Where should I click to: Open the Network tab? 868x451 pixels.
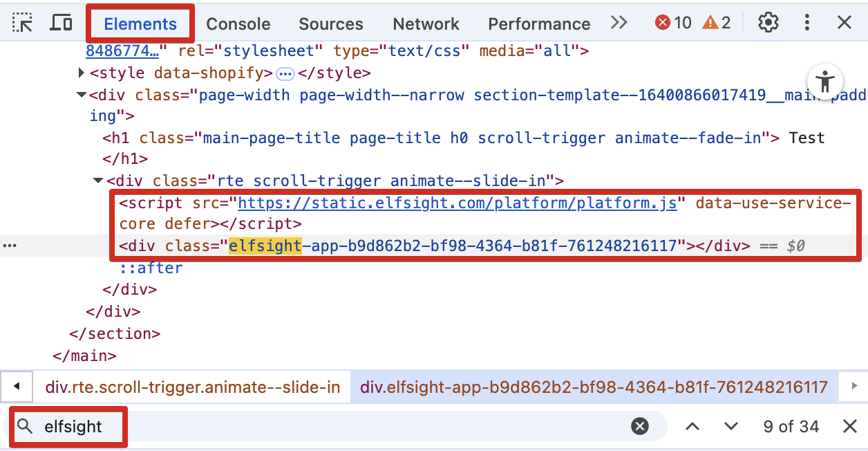point(426,24)
